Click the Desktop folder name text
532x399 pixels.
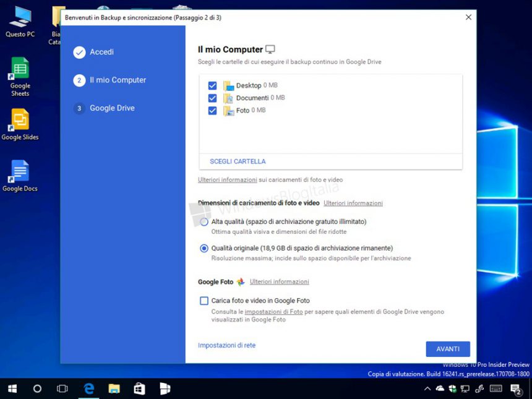coord(249,85)
